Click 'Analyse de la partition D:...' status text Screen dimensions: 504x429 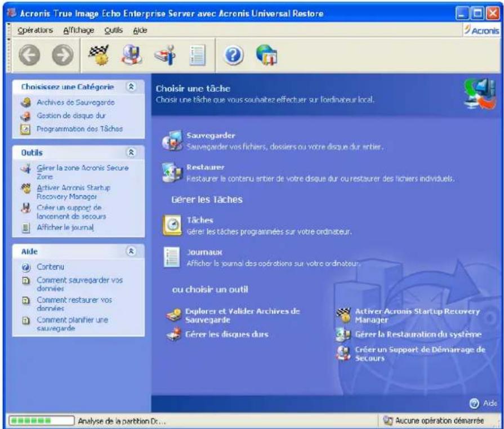[x=122, y=421]
